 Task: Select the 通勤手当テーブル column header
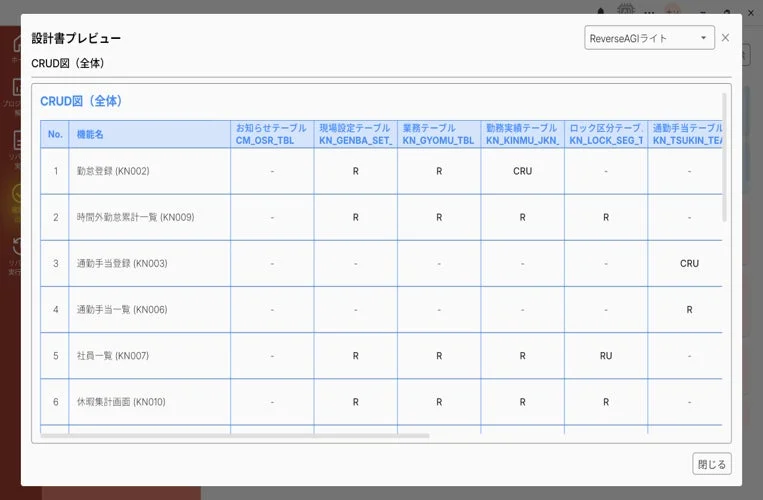[x=687, y=135]
